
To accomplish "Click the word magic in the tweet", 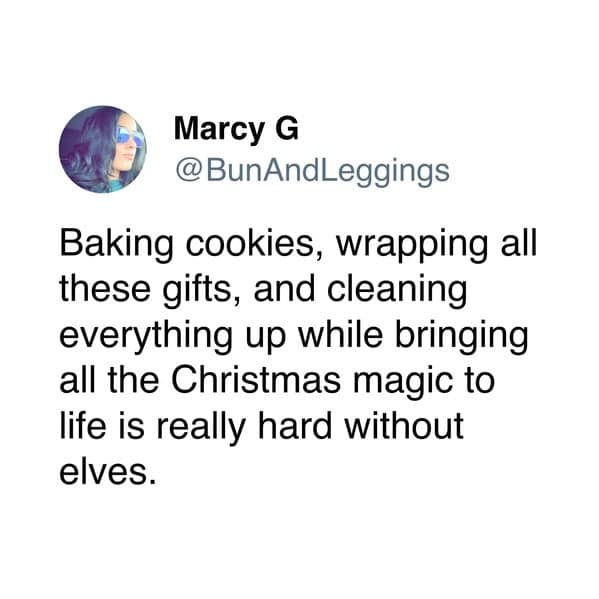I will [x=400, y=382].
